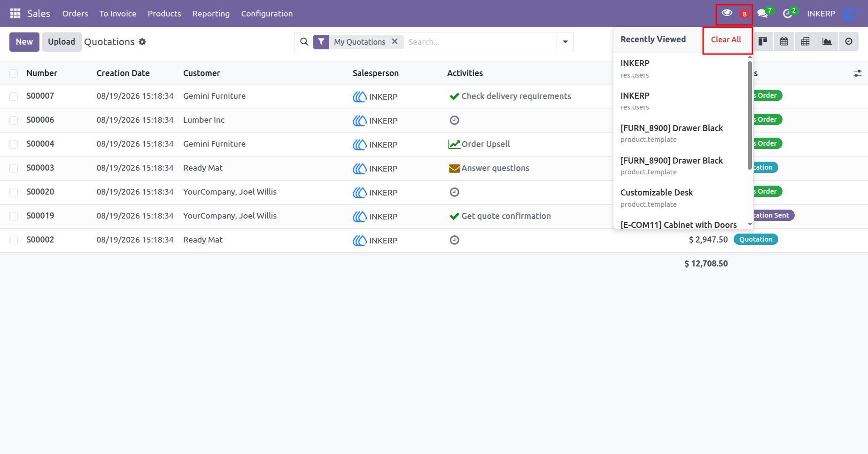Switch to graph view
Image resolution: width=868 pixels, height=454 pixels.
point(827,42)
